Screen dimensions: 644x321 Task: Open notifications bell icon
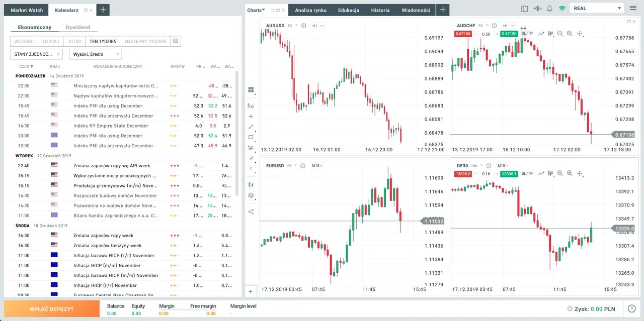click(x=549, y=9)
